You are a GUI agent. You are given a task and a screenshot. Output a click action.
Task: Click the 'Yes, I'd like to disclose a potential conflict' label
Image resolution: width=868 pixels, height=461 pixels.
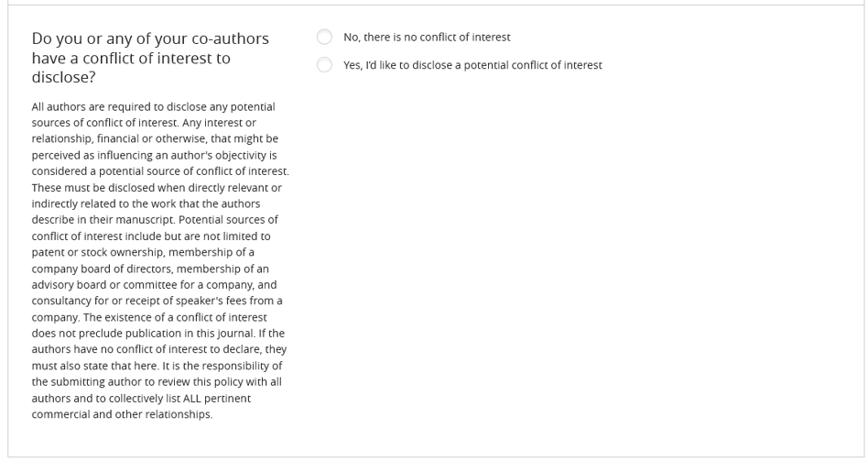pos(472,65)
